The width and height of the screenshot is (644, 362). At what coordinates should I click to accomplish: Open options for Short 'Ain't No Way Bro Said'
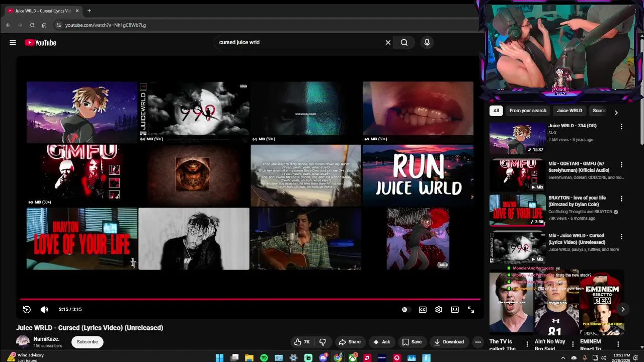573,344
